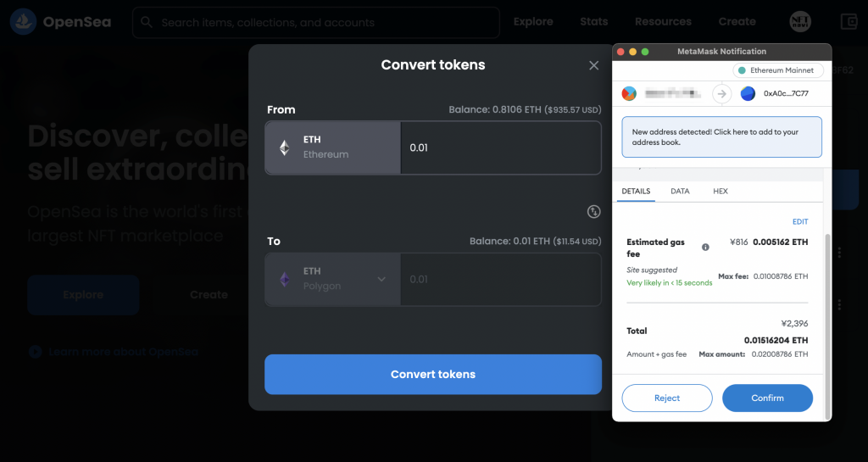The height and width of the screenshot is (462, 868).
Task: Close the Convert tokens dialog
Action: click(x=593, y=65)
